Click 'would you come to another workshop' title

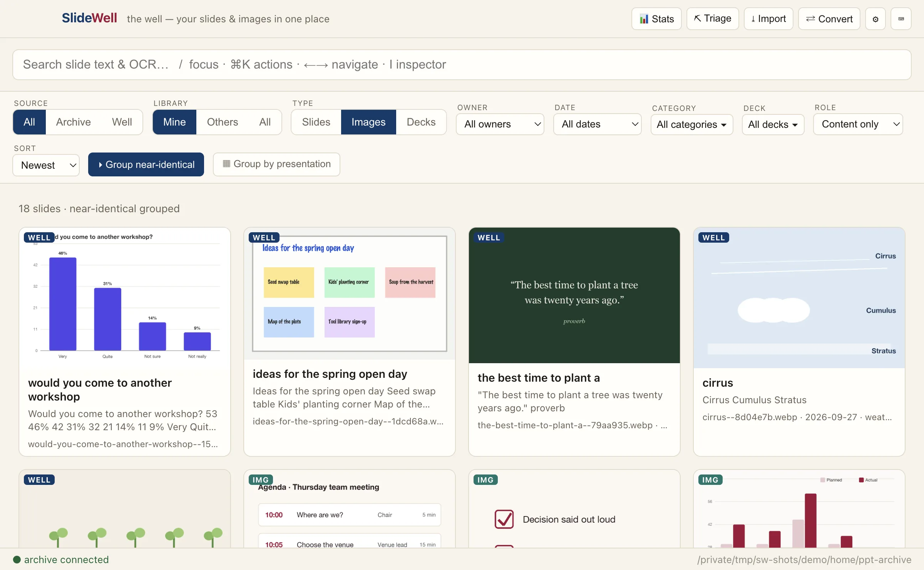[x=100, y=390]
